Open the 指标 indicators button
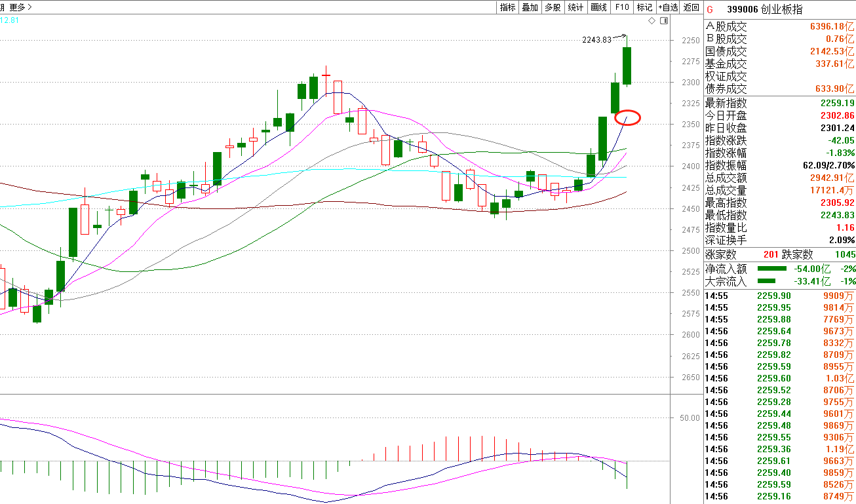 (x=507, y=7)
